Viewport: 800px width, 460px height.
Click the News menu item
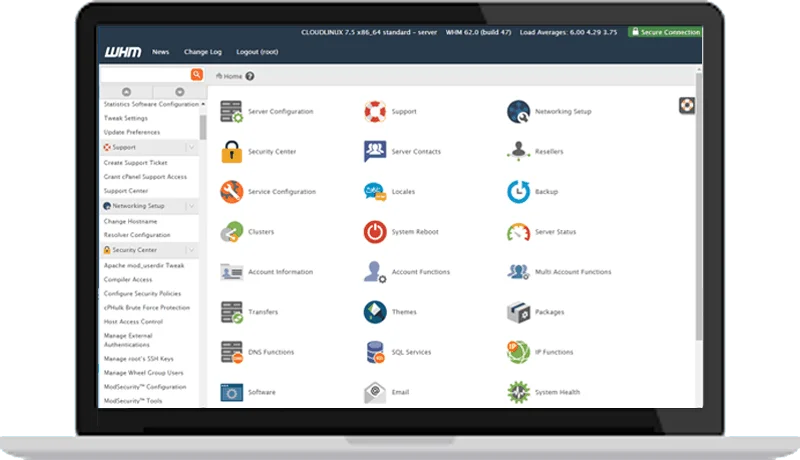(160, 52)
